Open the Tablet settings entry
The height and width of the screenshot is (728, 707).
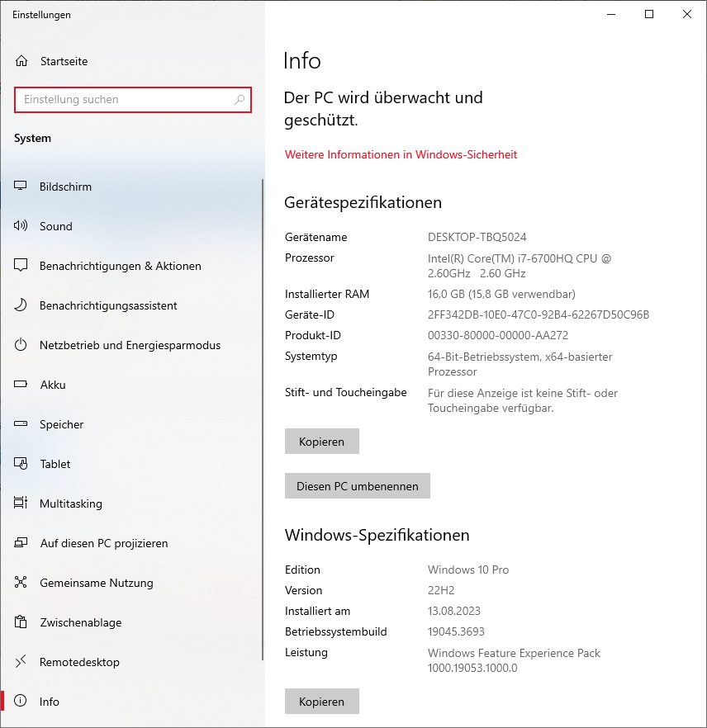132,464
